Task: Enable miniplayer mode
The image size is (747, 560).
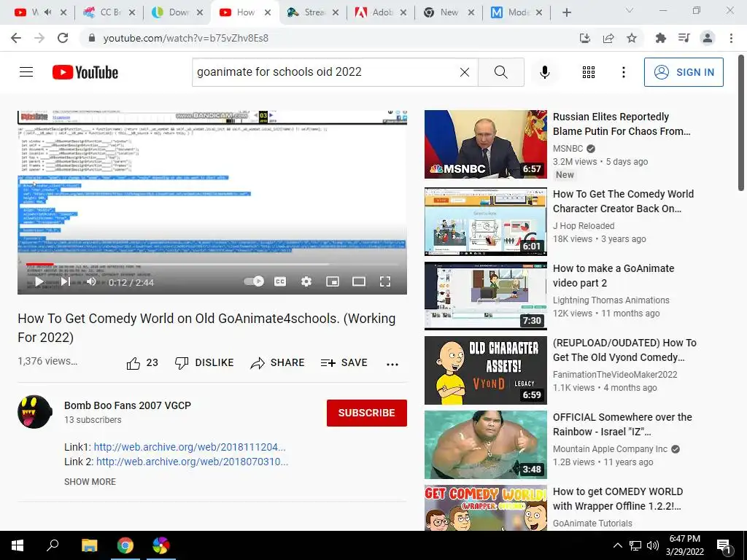Action: (333, 282)
